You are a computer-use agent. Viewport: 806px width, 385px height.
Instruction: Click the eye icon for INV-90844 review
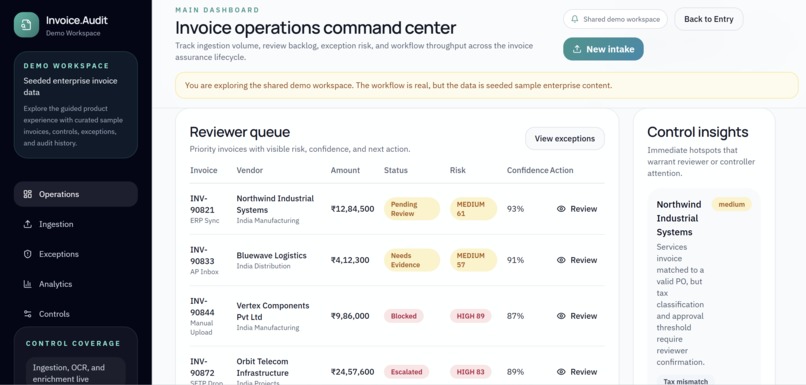(561, 316)
